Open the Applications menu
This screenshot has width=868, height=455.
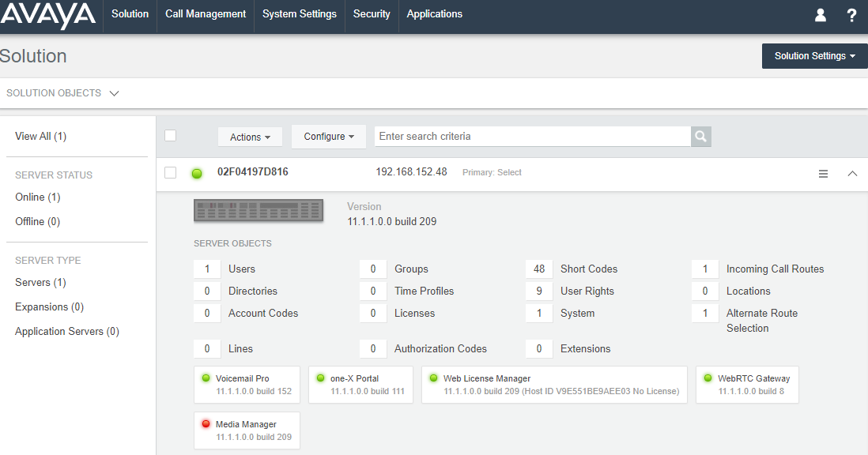[435, 14]
